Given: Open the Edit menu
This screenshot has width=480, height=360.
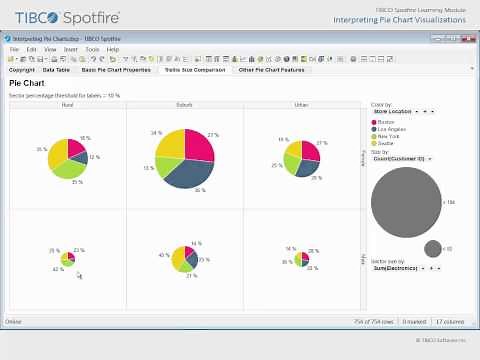Looking at the screenshot, I should pyautogui.click(x=31, y=49).
